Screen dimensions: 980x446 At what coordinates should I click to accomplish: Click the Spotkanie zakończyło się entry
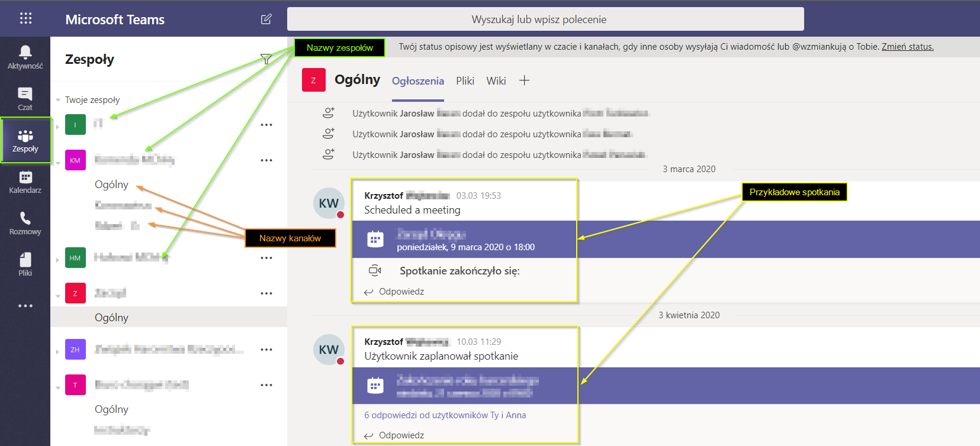pyautogui.click(x=460, y=271)
